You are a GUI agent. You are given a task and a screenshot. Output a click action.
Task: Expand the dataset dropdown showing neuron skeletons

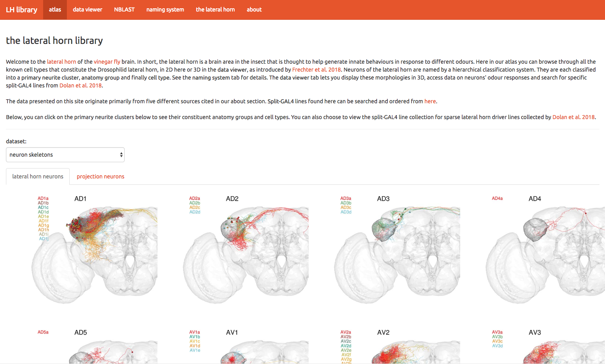tap(65, 155)
